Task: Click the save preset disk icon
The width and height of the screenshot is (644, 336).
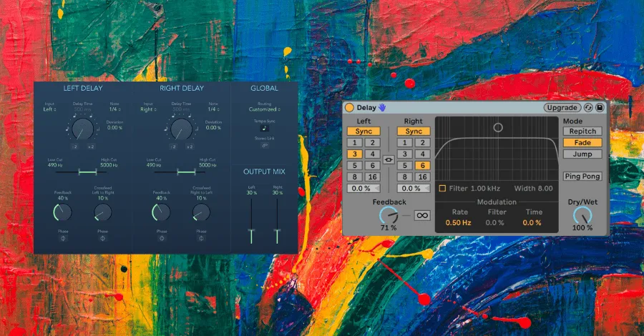Action: (x=600, y=107)
